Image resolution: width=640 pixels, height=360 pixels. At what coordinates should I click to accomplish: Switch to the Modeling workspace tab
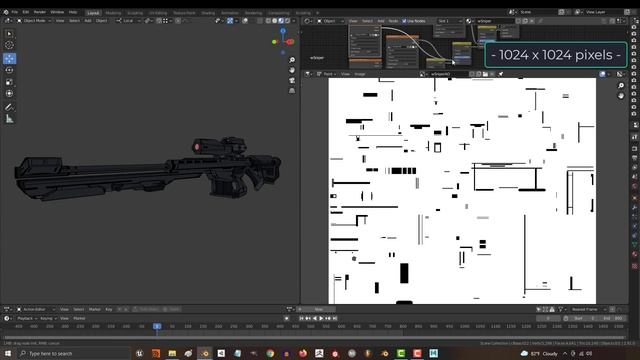[x=113, y=13]
